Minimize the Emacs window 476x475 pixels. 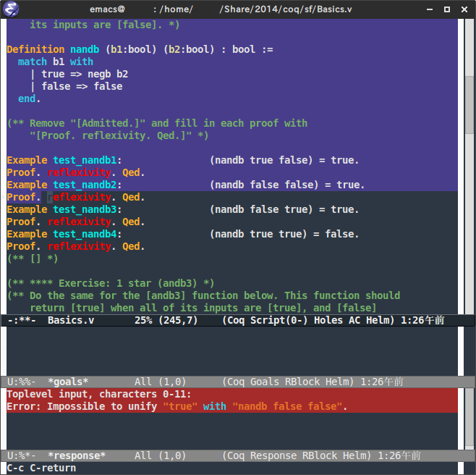(x=430, y=9)
